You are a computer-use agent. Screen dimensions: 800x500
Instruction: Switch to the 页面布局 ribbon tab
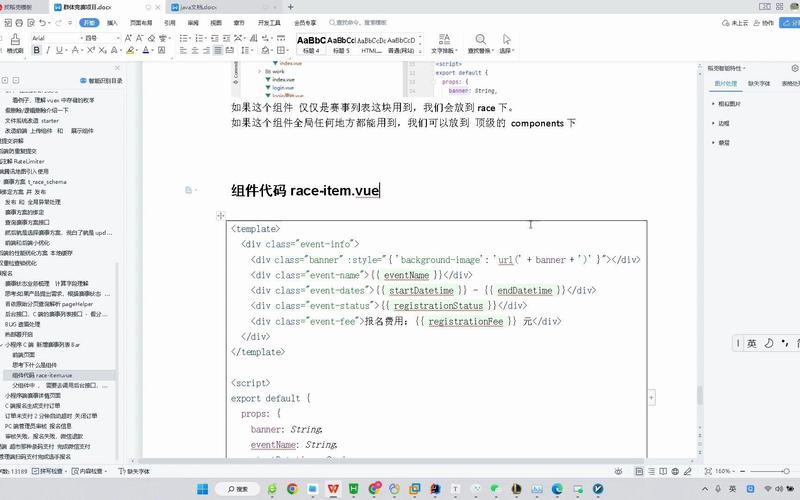pyautogui.click(x=141, y=22)
